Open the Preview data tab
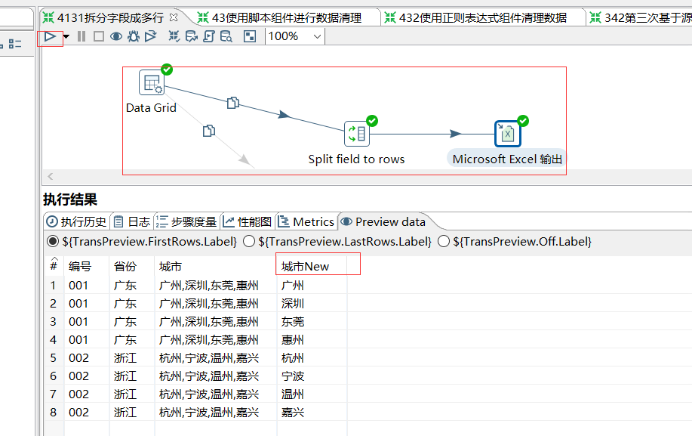This screenshot has height=436, width=693. pyautogui.click(x=383, y=222)
